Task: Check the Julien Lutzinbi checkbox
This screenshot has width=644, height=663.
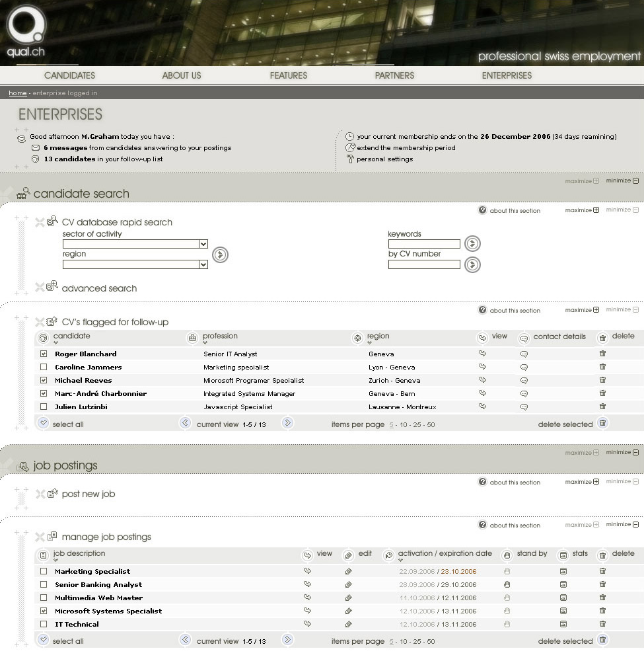Action: pos(44,407)
